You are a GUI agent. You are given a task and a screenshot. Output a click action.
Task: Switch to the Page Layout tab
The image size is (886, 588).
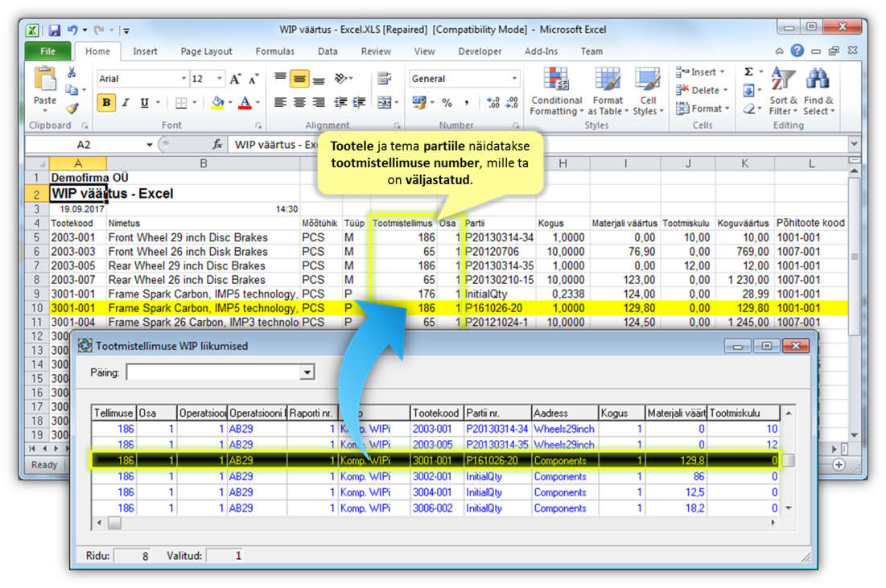(206, 51)
